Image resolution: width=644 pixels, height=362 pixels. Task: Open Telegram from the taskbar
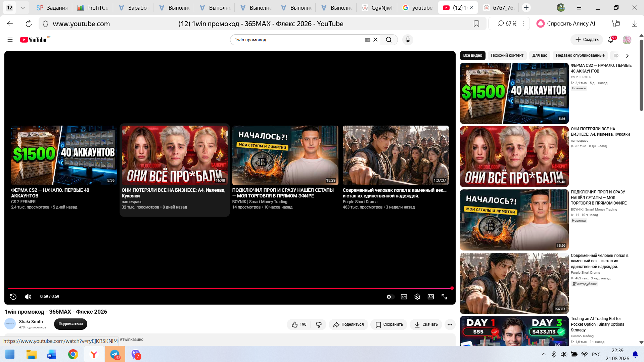115,354
